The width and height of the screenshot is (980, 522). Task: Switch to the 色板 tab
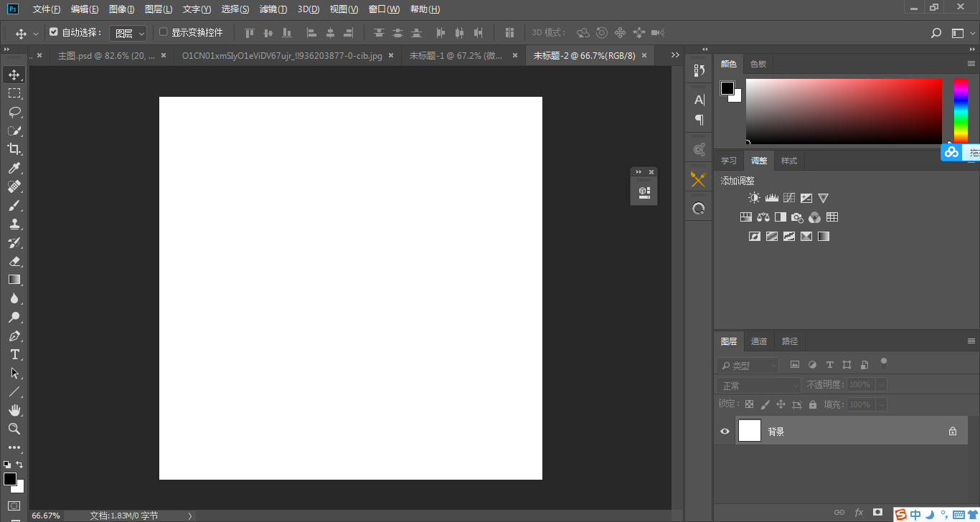click(x=758, y=64)
